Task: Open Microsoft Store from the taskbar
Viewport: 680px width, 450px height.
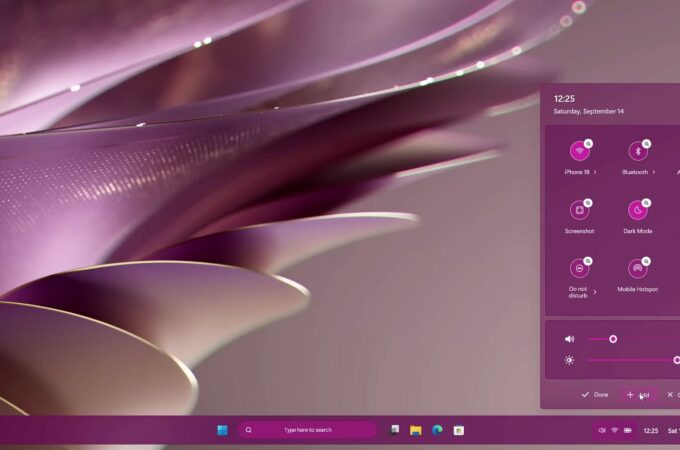Action: click(x=459, y=430)
